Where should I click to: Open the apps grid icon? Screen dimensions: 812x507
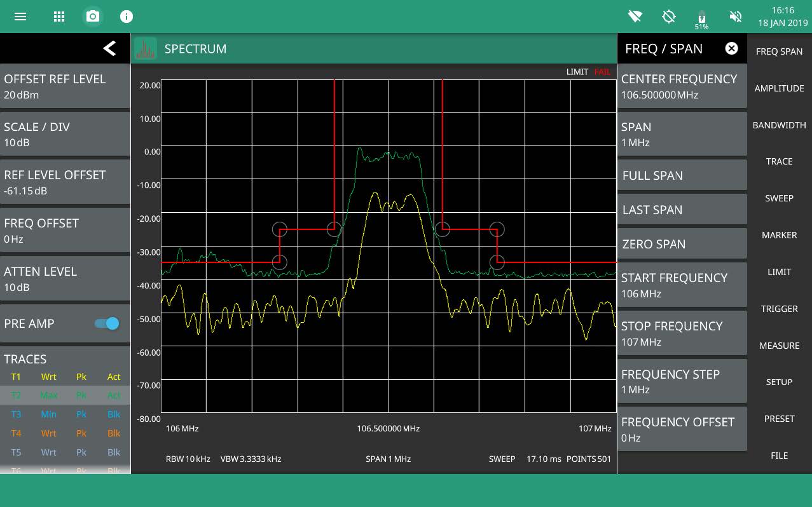pyautogui.click(x=59, y=17)
